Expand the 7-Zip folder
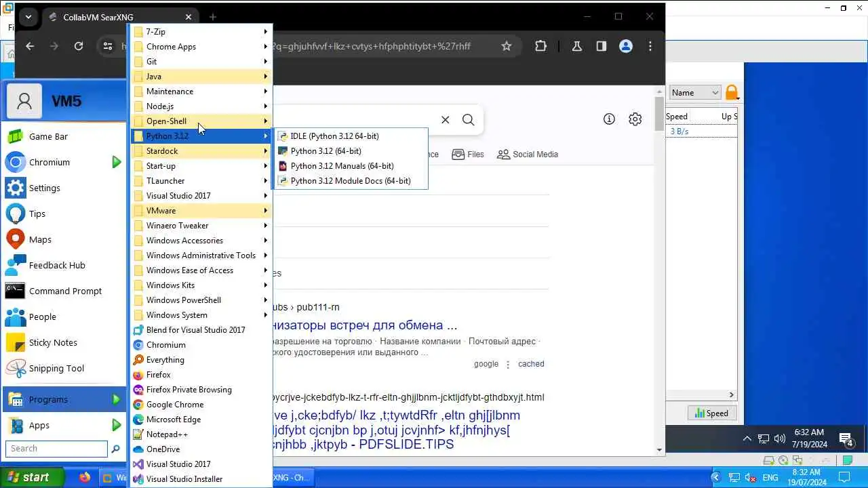868x488 pixels. 201,32
